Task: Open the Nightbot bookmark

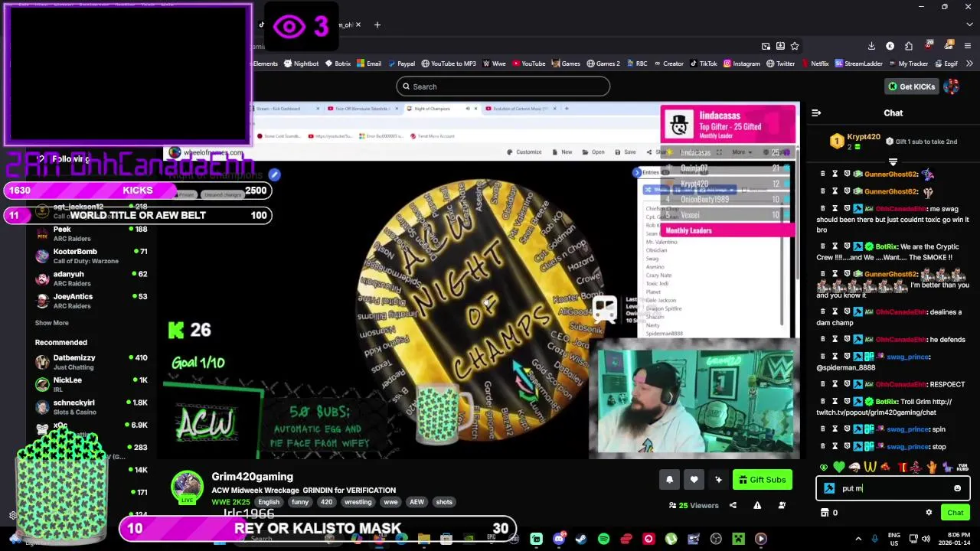Action: (301, 64)
